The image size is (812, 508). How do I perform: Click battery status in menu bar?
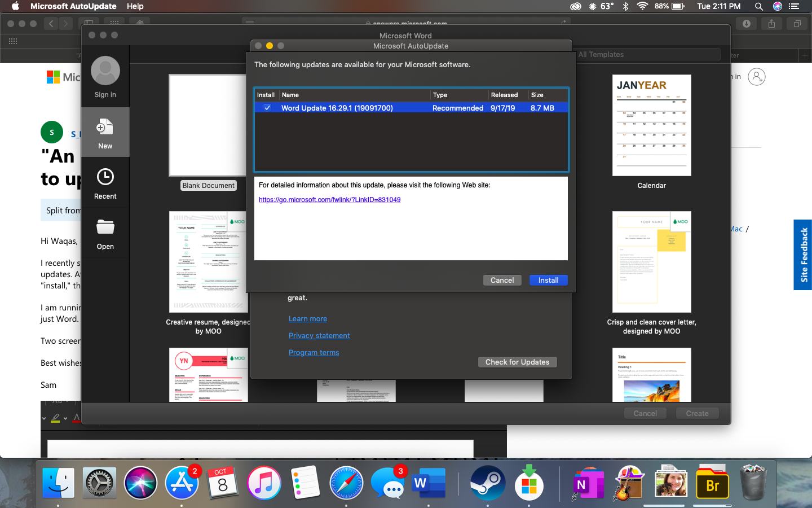click(x=670, y=6)
